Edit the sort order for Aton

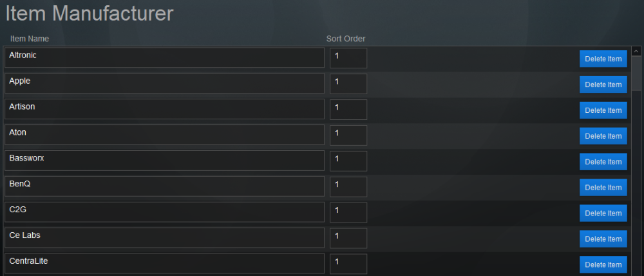coord(348,135)
